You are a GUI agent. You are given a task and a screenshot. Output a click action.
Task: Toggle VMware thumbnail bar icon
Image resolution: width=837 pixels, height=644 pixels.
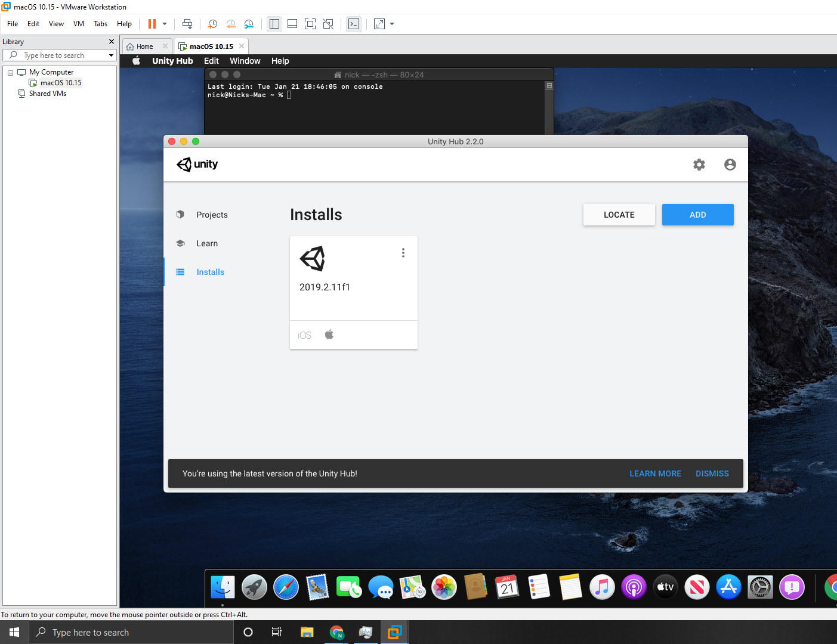(292, 24)
